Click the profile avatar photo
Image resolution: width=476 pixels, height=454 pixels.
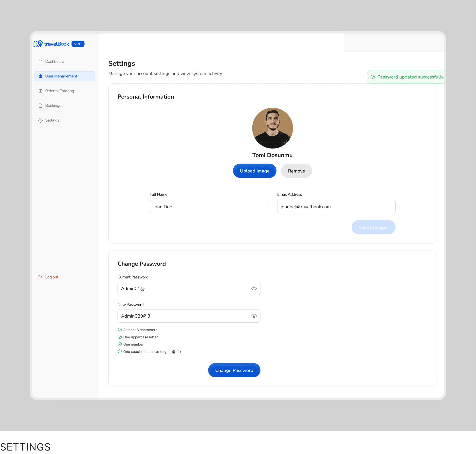(272, 128)
